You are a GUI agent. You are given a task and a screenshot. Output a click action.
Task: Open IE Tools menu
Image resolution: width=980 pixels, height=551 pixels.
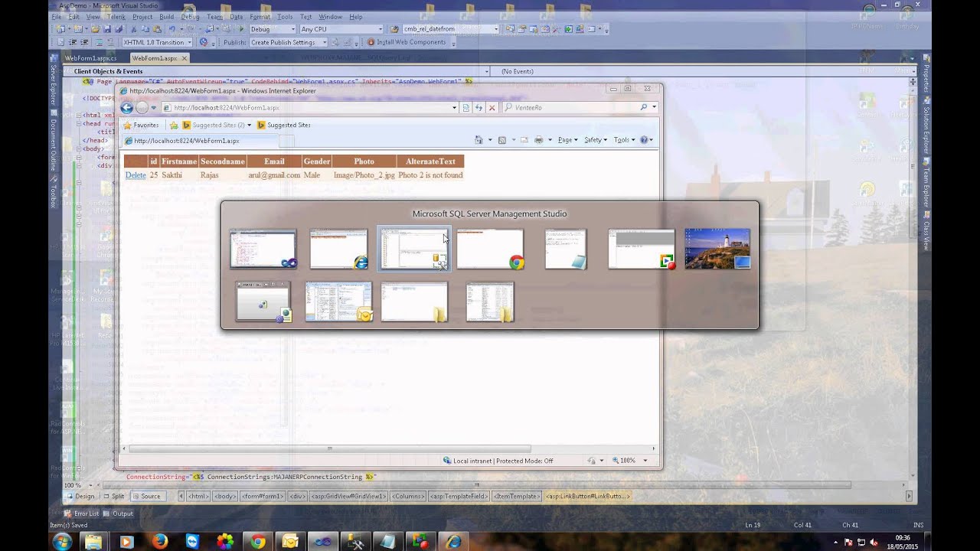click(624, 140)
